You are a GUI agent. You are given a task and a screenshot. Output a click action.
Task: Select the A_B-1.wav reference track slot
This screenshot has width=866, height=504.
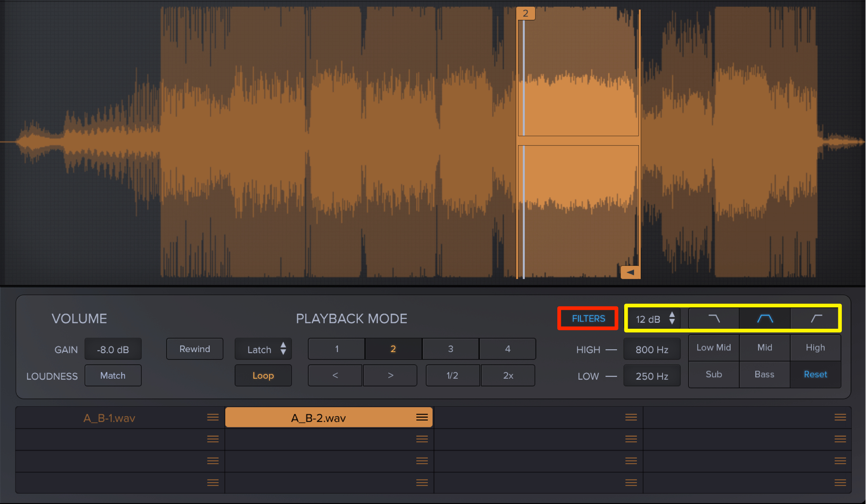coord(120,418)
